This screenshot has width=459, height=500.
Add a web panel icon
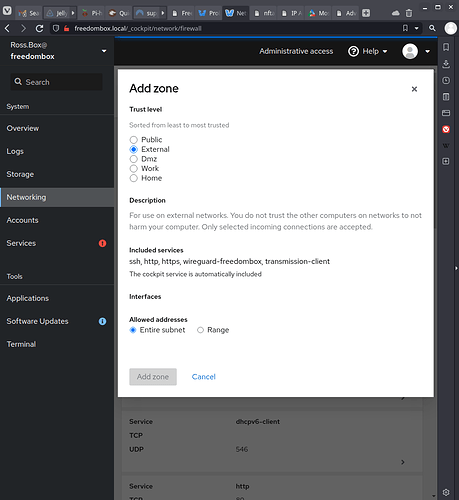(x=446, y=161)
